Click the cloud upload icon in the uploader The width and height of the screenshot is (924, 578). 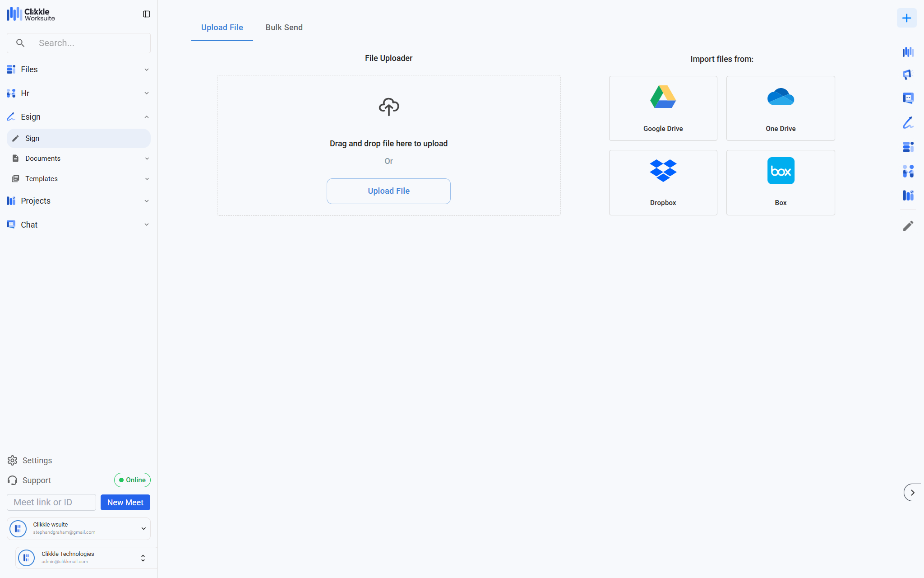click(388, 107)
